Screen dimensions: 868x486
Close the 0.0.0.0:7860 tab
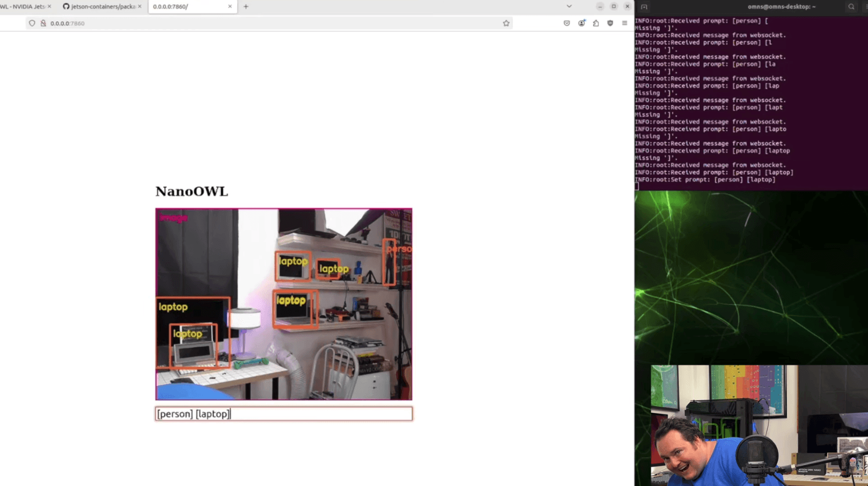[230, 6]
